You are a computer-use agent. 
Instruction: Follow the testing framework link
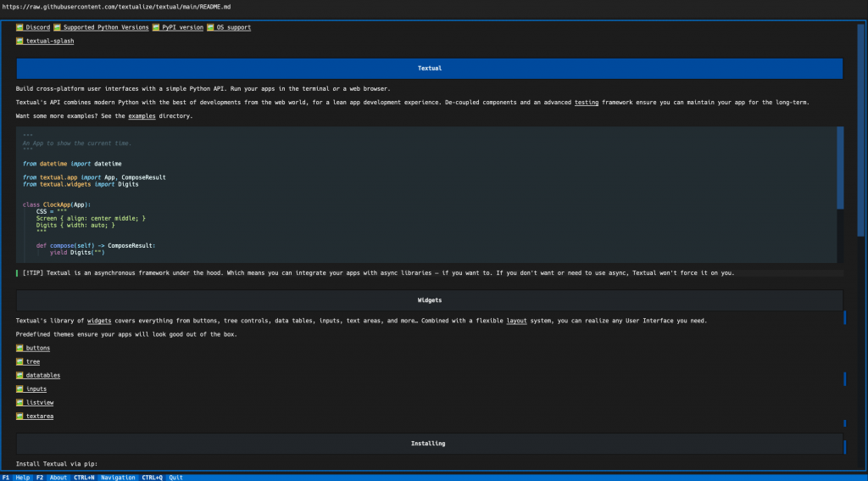point(587,103)
